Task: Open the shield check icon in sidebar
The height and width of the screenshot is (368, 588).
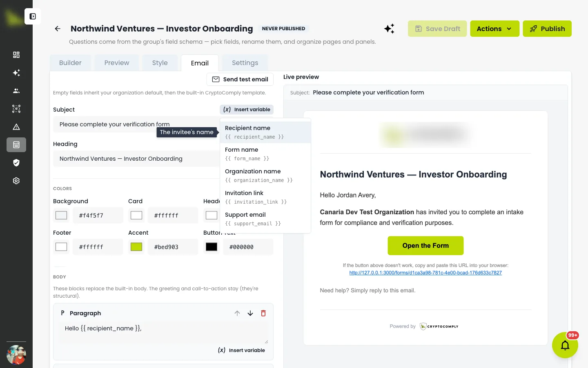Action: (x=16, y=163)
